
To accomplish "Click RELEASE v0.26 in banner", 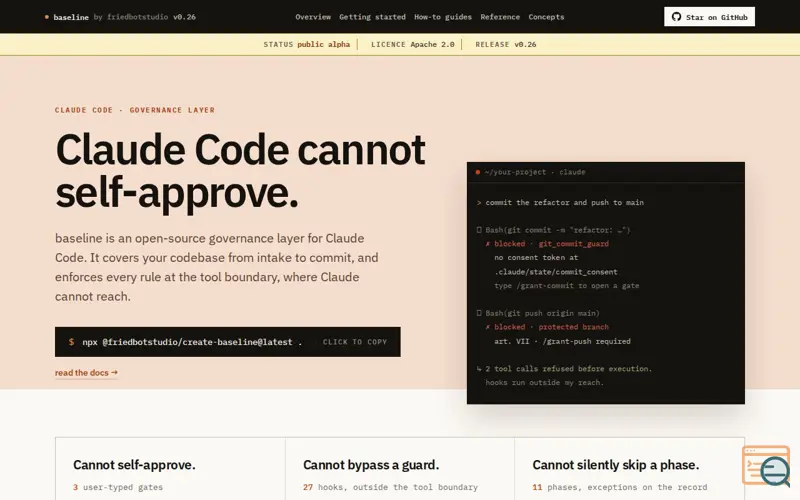I will pyautogui.click(x=506, y=44).
